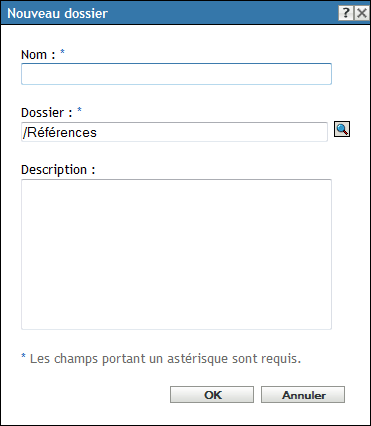Confirm with the OK button
The width and height of the screenshot is (371, 426).
[212, 395]
